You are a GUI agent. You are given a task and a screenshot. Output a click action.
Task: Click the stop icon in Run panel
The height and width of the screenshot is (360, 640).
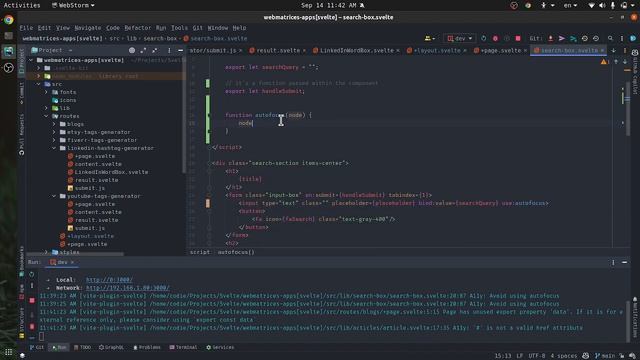(32, 300)
